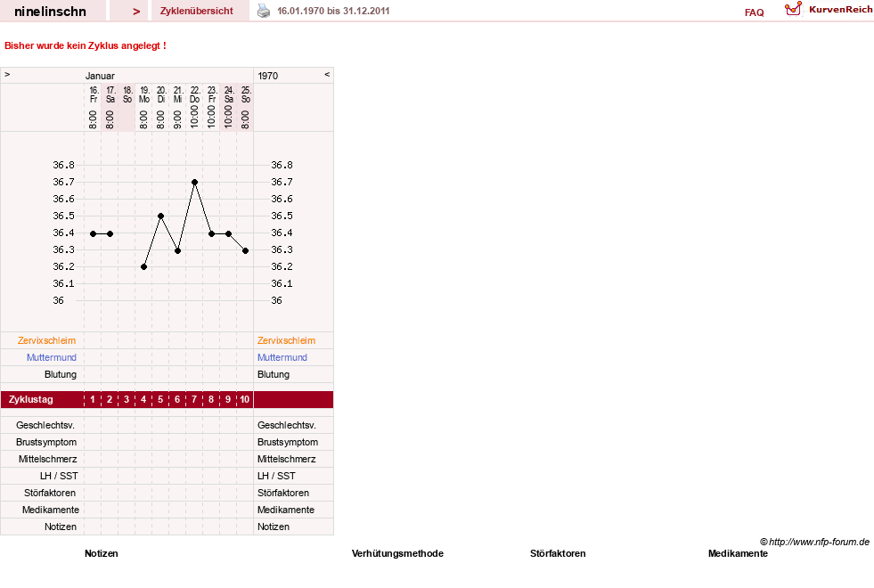Click the printer icon beside the date range
Image resolution: width=874 pixels, height=588 pixels.
click(264, 11)
